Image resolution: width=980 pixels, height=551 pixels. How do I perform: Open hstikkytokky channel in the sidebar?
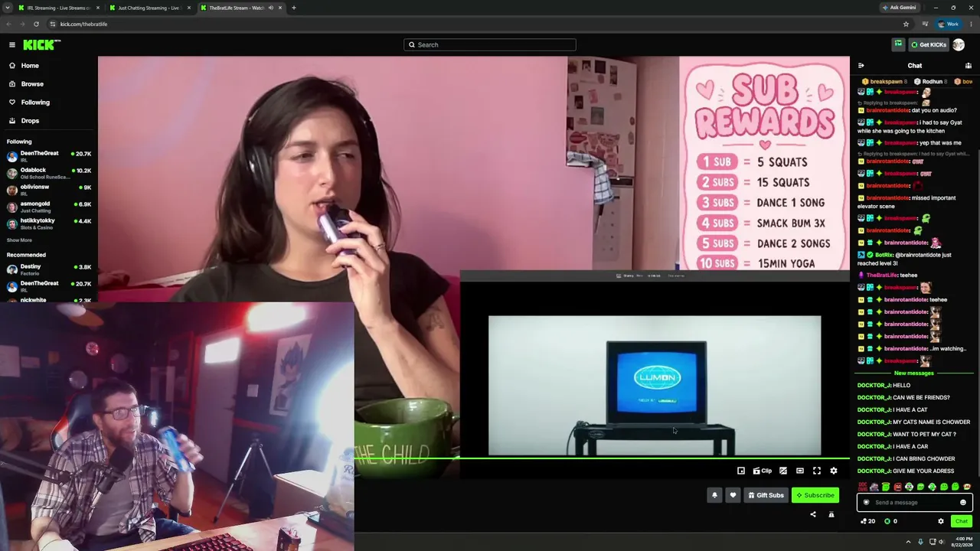click(48, 223)
